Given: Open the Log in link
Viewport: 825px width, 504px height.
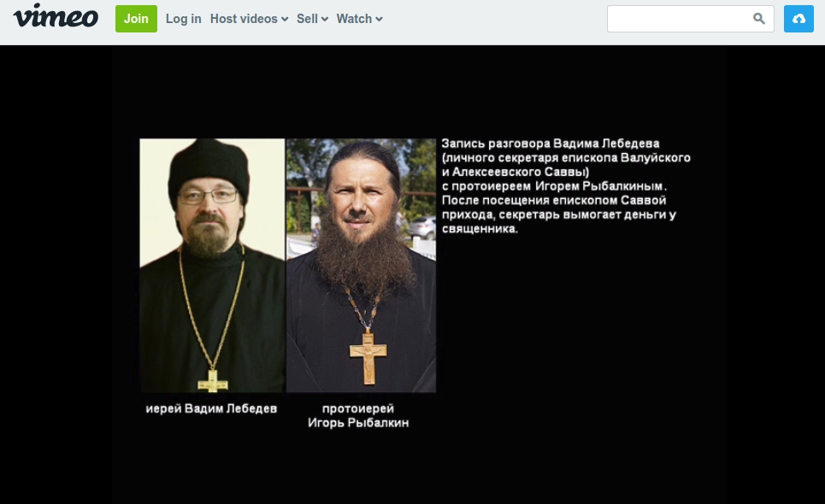Looking at the screenshot, I should tap(184, 19).
